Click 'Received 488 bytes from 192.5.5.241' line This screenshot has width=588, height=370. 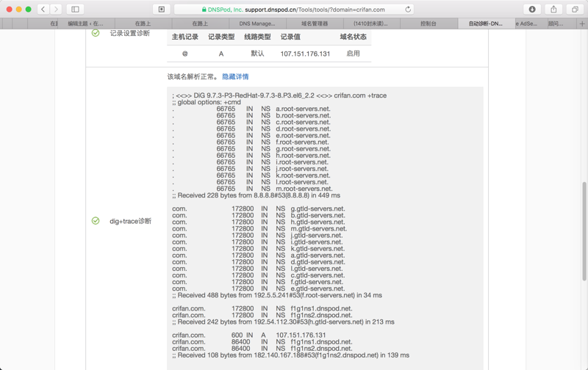point(277,295)
